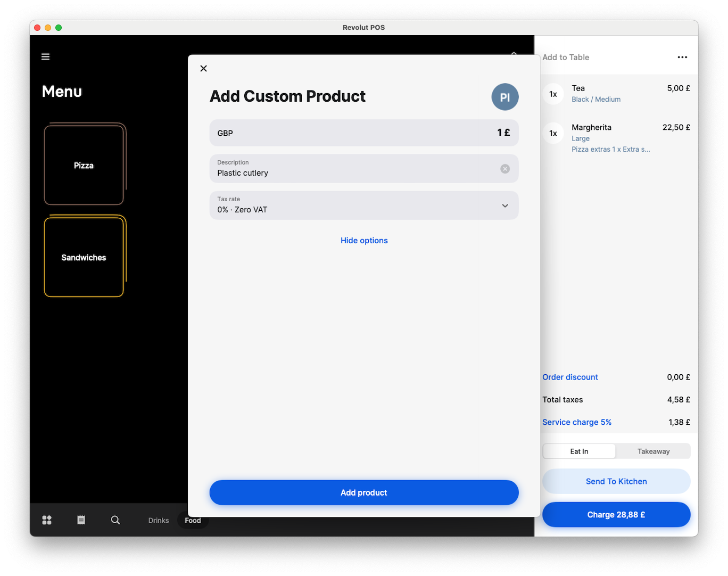Screen dimensions: 728x576
Task: Open the orders receipt icon
Action: 81,520
